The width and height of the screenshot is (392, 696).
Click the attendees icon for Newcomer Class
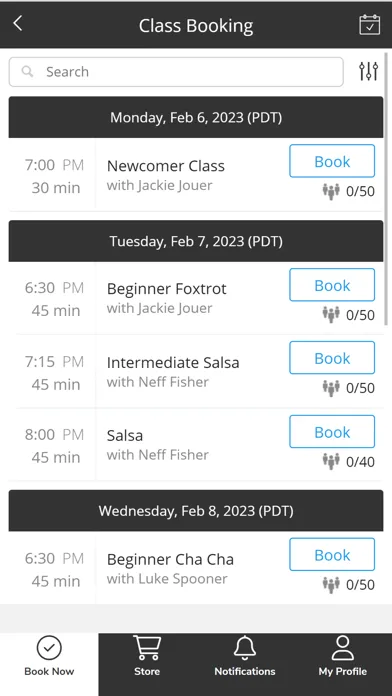(331, 192)
